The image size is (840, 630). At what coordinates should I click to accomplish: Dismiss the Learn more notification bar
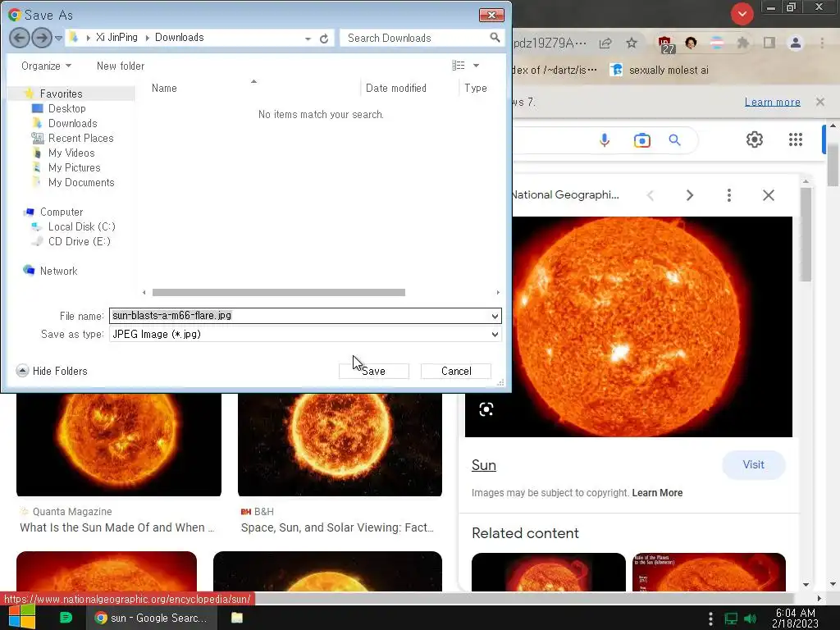click(819, 102)
